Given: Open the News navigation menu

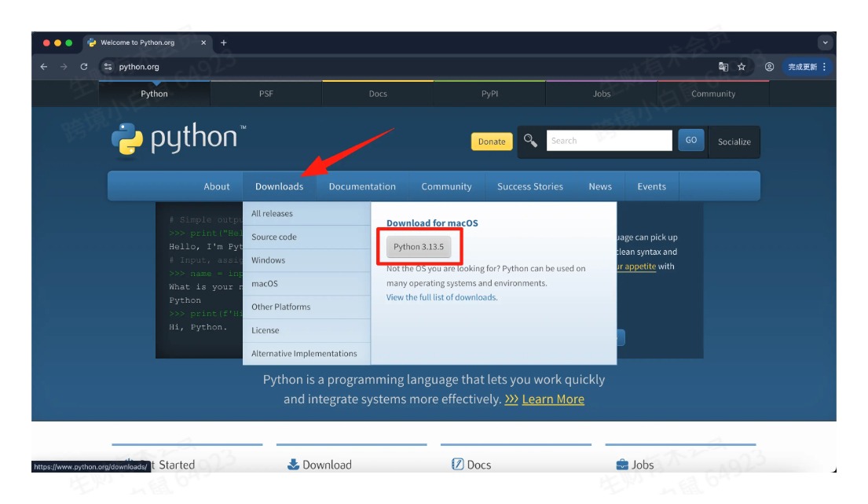Looking at the screenshot, I should point(600,186).
